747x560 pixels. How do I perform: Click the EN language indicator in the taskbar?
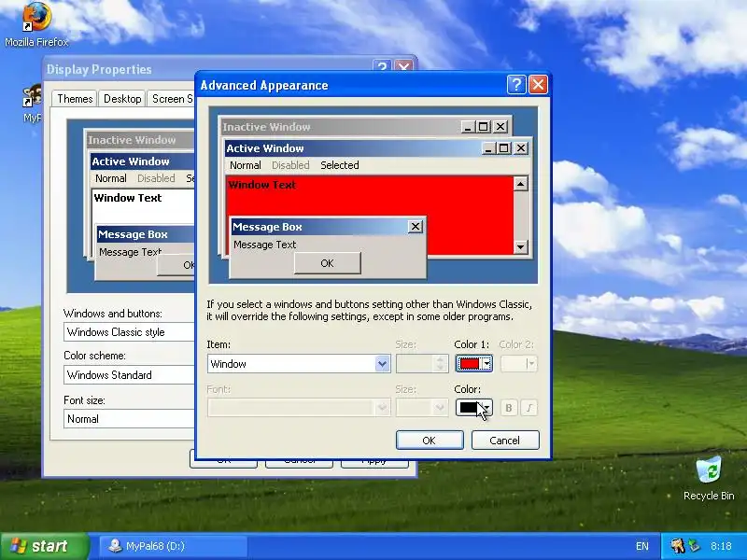(x=641, y=546)
